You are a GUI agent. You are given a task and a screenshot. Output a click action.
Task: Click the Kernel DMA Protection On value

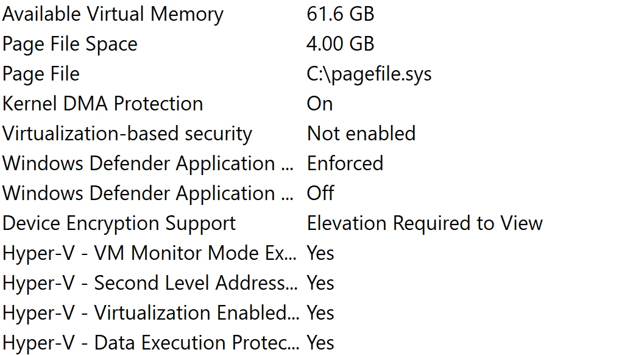320,104
